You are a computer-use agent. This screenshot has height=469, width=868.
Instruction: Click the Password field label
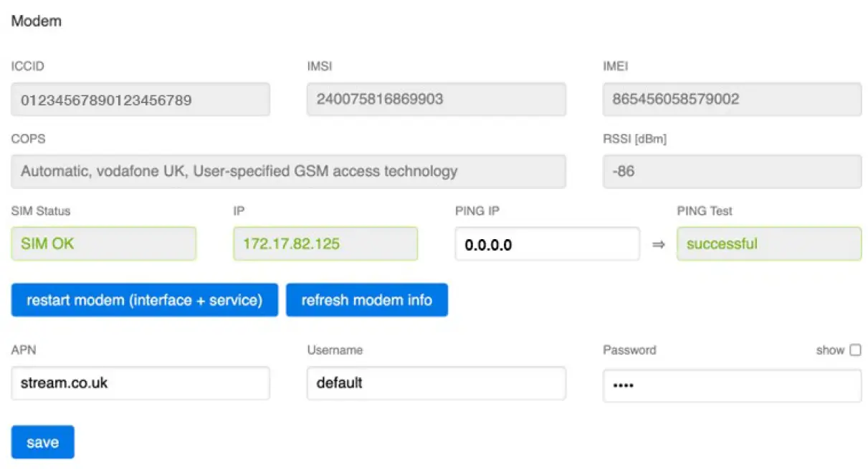[629, 350]
